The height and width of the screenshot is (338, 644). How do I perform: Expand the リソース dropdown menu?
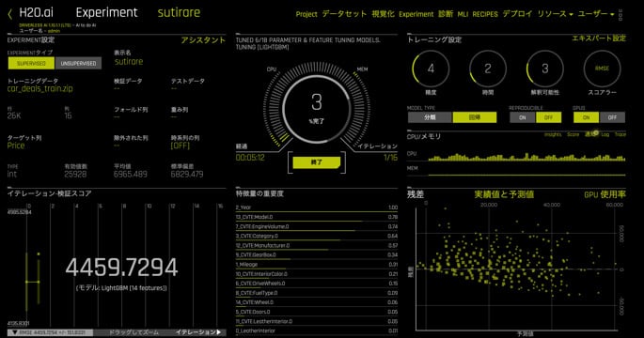coord(555,14)
